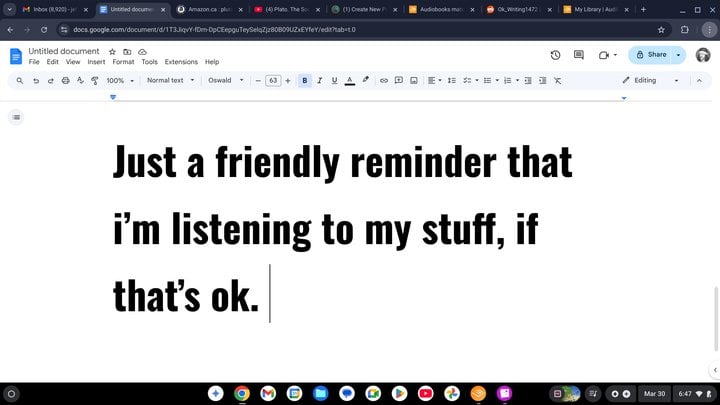This screenshot has height=405, width=720.
Task: Clear formatting with the toolbar icon
Action: 557,80
